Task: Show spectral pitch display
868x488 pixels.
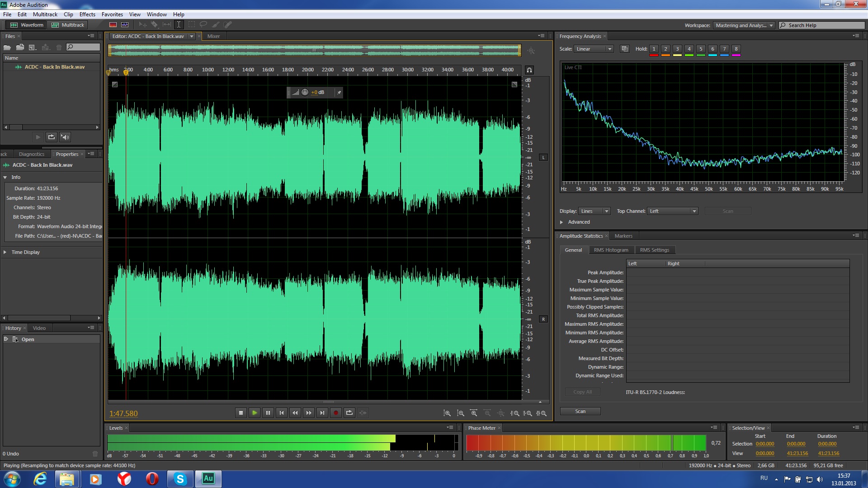Action: pos(125,25)
